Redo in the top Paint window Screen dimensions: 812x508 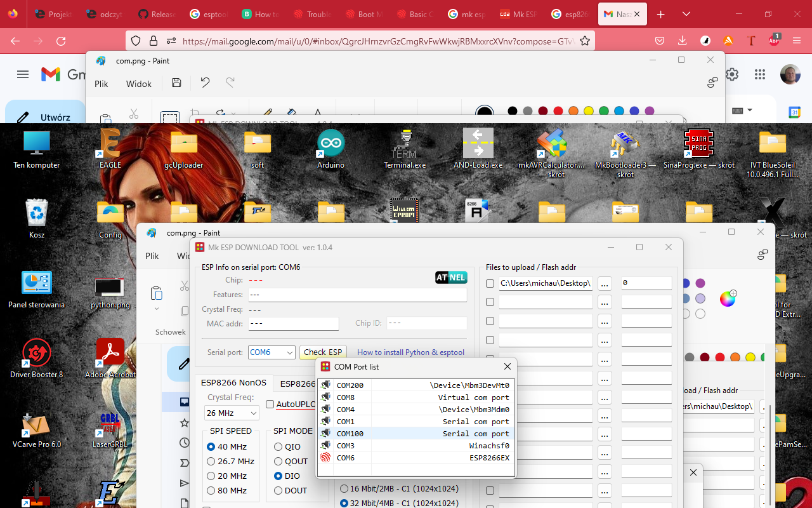[x=230, y=83]
